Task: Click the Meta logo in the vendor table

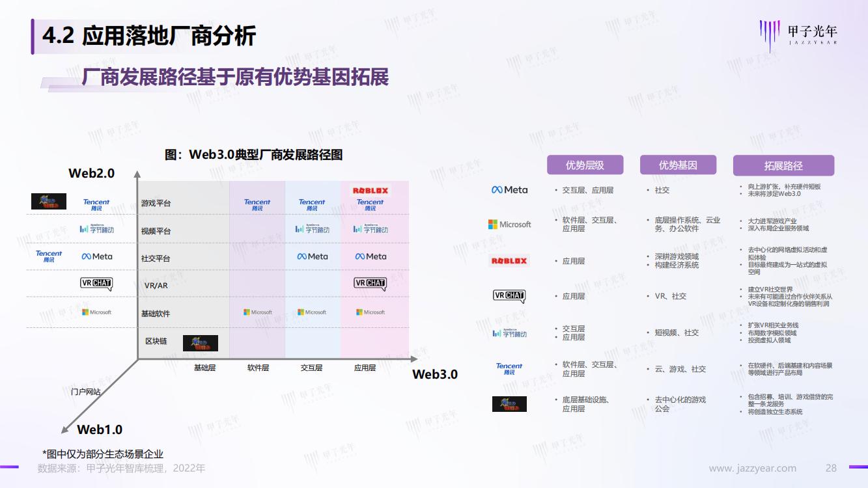Action: [x=509, y=190]
